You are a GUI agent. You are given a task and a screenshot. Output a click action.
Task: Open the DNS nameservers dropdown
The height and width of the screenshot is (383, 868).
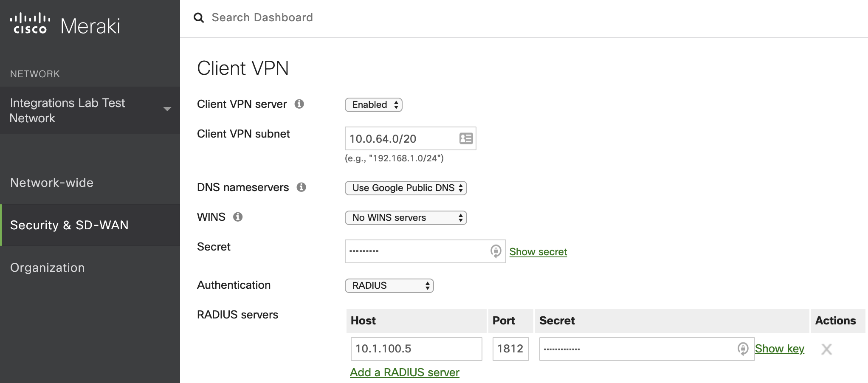(x=406, y=188)
